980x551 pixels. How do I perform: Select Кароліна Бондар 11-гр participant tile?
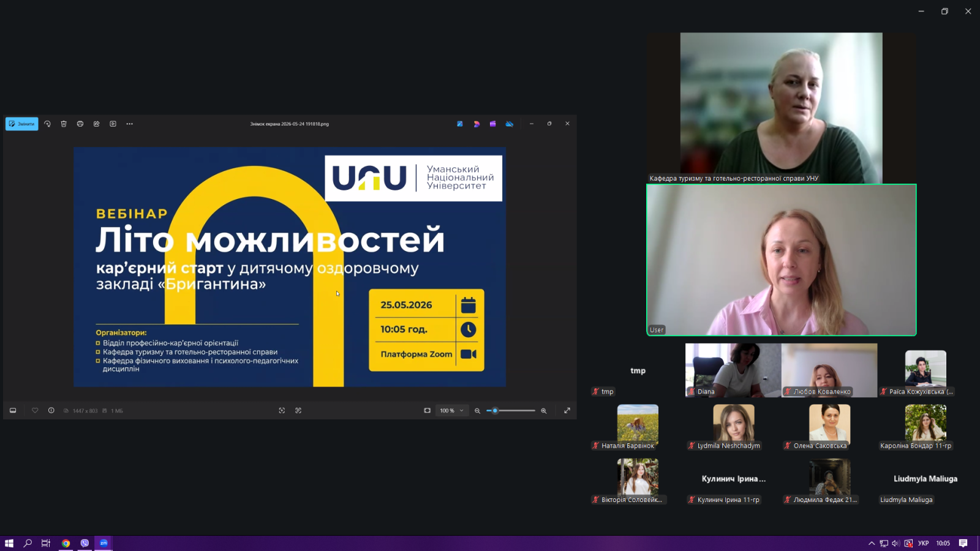click(x=925, y=425)
